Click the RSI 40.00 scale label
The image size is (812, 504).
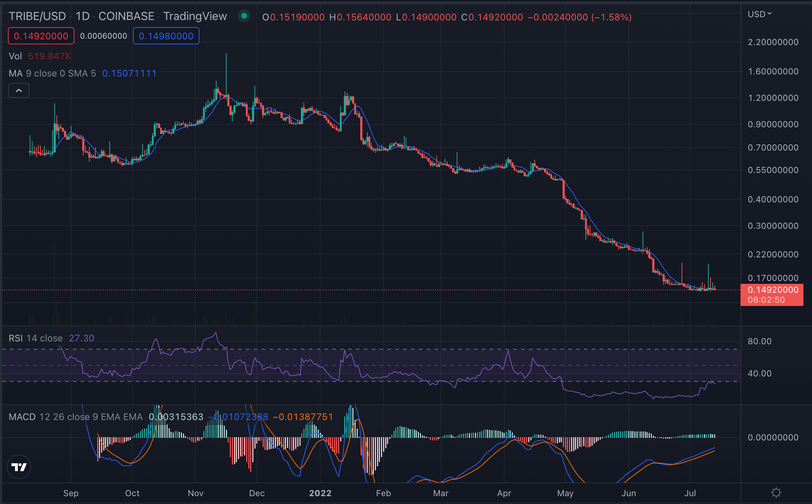click(760, 374)
